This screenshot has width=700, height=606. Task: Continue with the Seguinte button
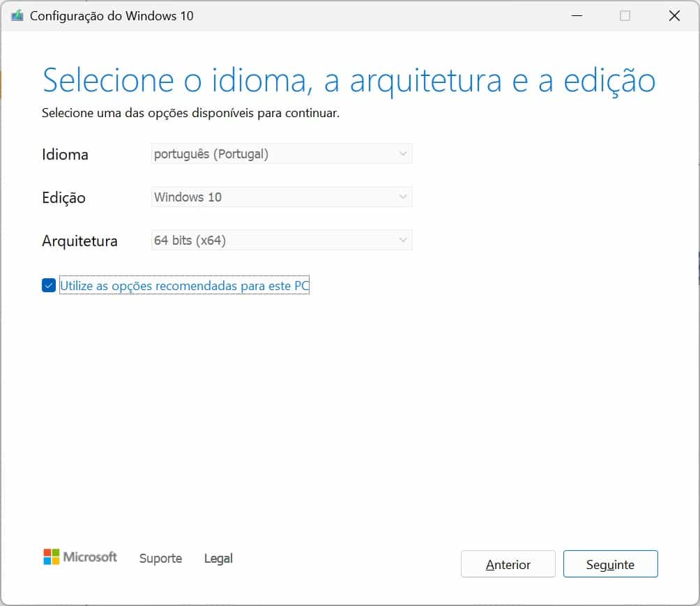pos(610,564)
